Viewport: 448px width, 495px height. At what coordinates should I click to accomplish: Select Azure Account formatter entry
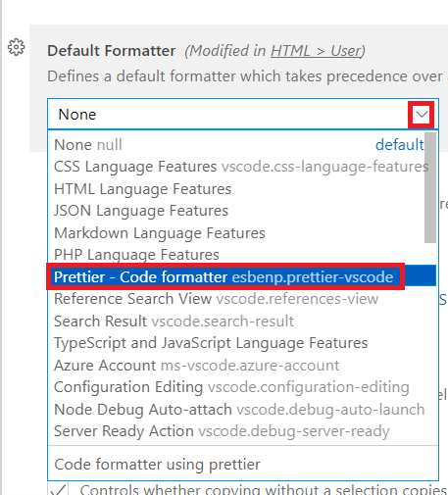click(242, 366)
